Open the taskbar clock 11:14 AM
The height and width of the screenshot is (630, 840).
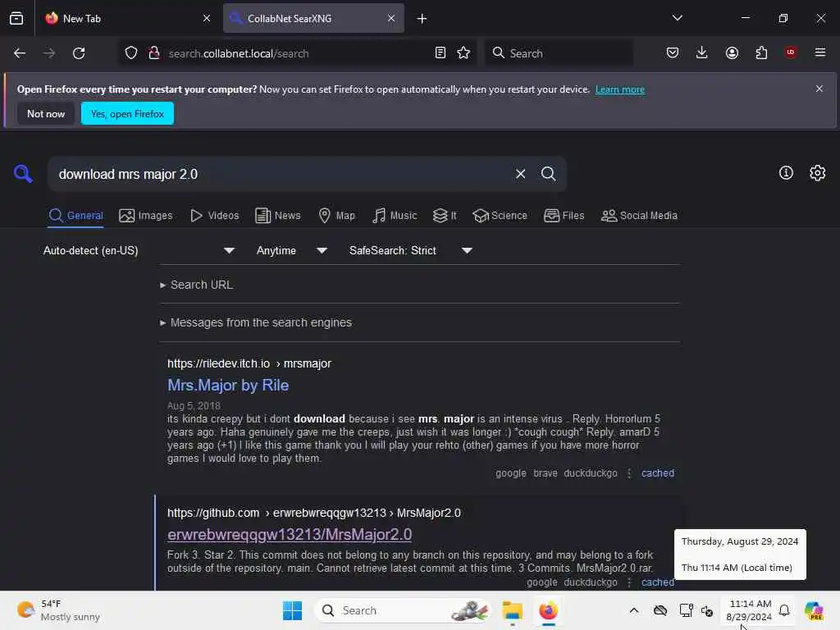[749, 610]
